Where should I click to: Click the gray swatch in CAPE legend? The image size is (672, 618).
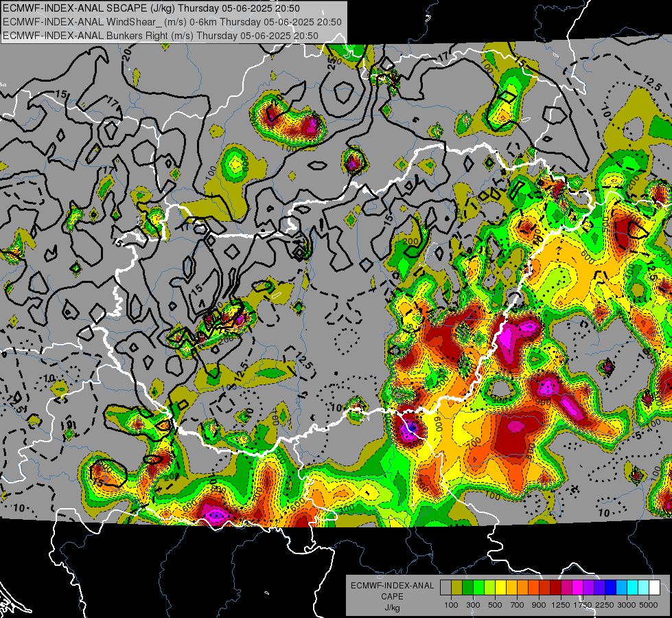[445, 588]
